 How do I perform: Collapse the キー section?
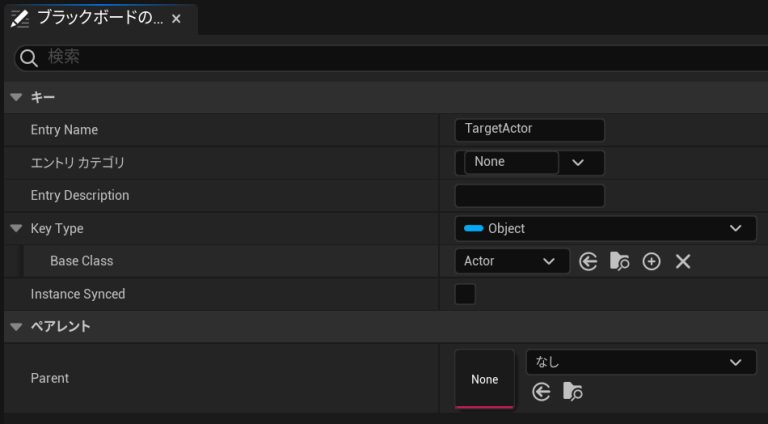pos(16,98)
